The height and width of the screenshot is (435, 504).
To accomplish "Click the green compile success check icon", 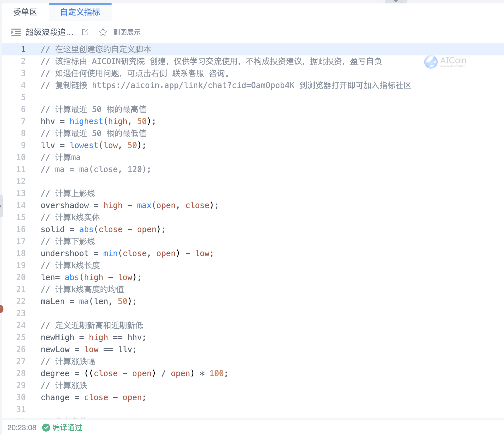I will [x=46, y=428].
